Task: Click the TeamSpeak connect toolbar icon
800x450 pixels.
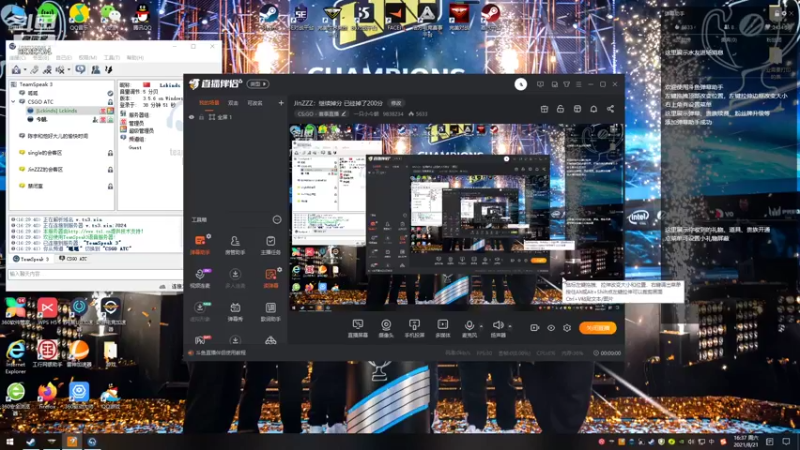Action: coord(16,69)
